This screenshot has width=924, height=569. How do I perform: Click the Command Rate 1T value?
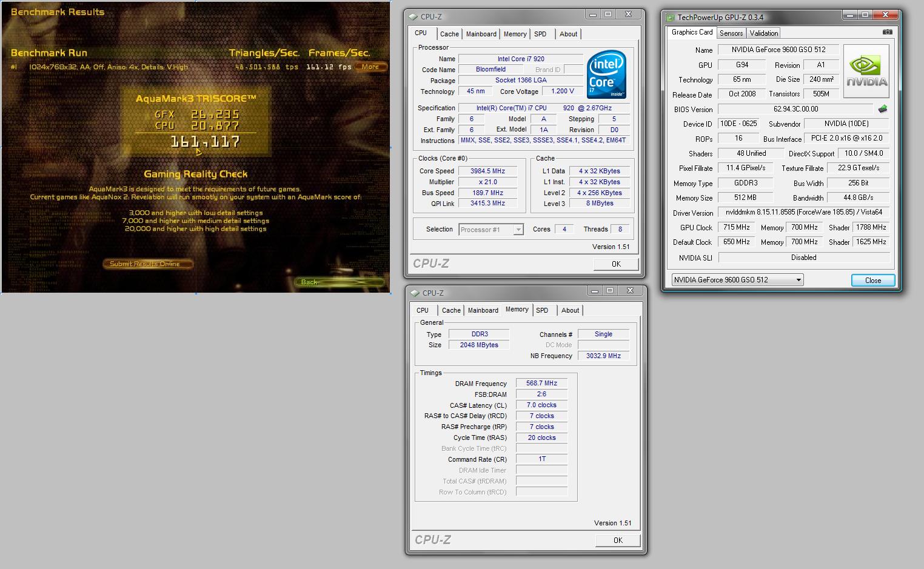[x=541, y=459]
